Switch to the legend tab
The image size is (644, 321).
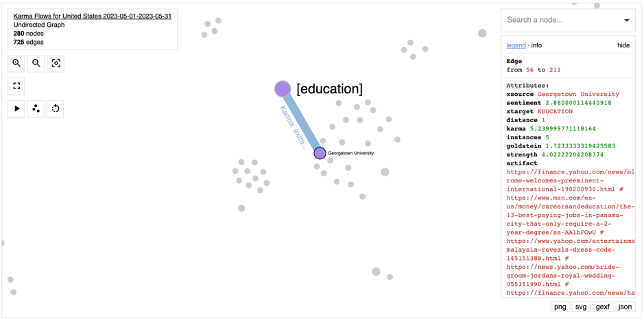(x=516, y=45)
